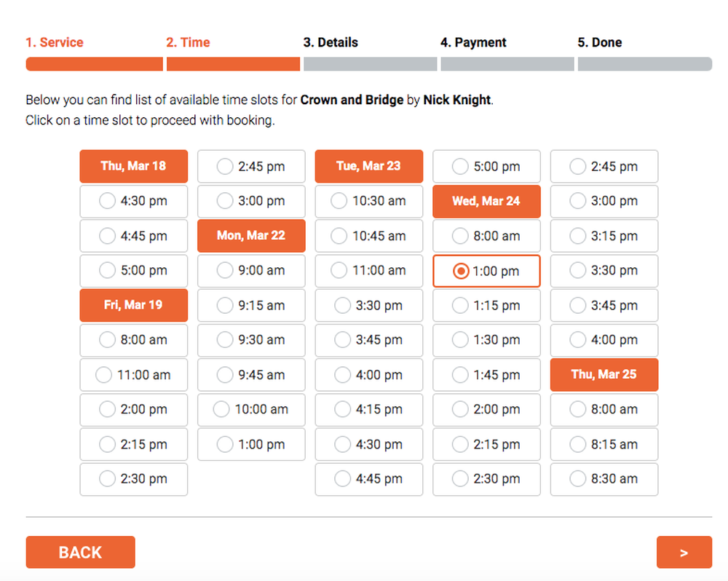Select Tuesday Mar 23 4:15 pm slot
This screenshot has width=728, height=581.
click(369, 409)
